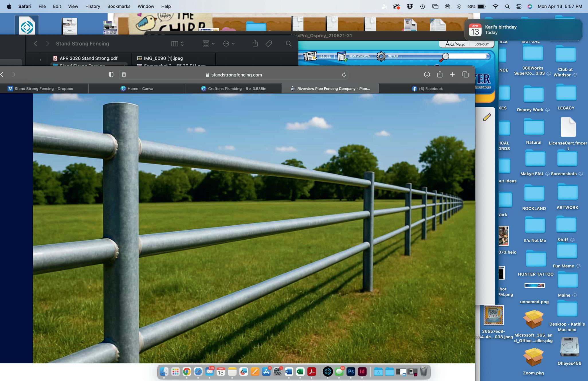
Task: Open the Bookmarks menu
Action: (x=119, y=6)
